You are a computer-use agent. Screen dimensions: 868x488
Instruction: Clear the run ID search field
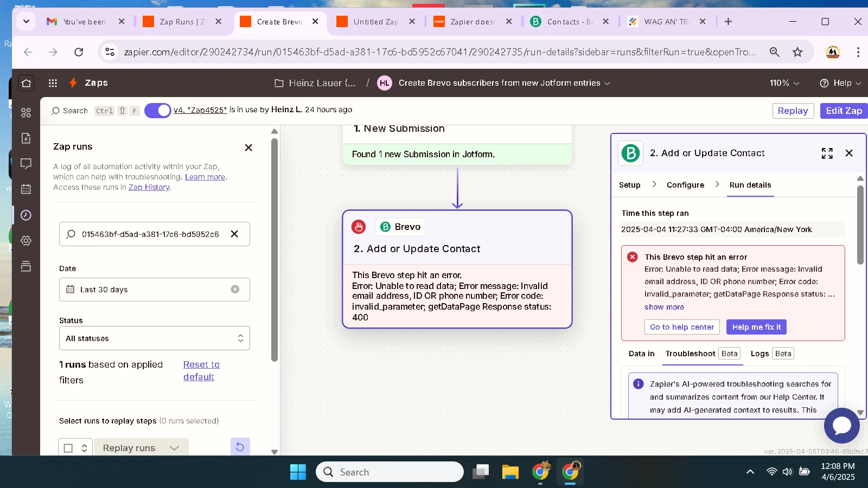click(x=234, y=234)
